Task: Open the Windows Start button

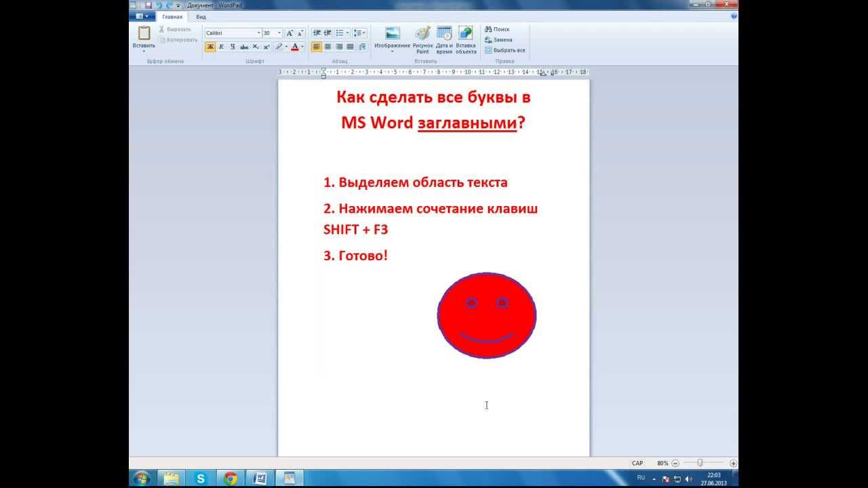Action: point(141,478)
